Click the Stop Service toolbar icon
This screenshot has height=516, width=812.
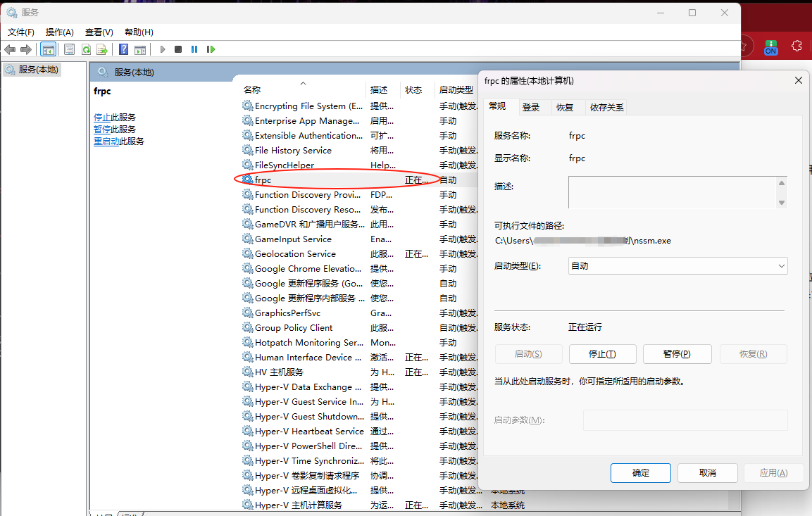178,49
